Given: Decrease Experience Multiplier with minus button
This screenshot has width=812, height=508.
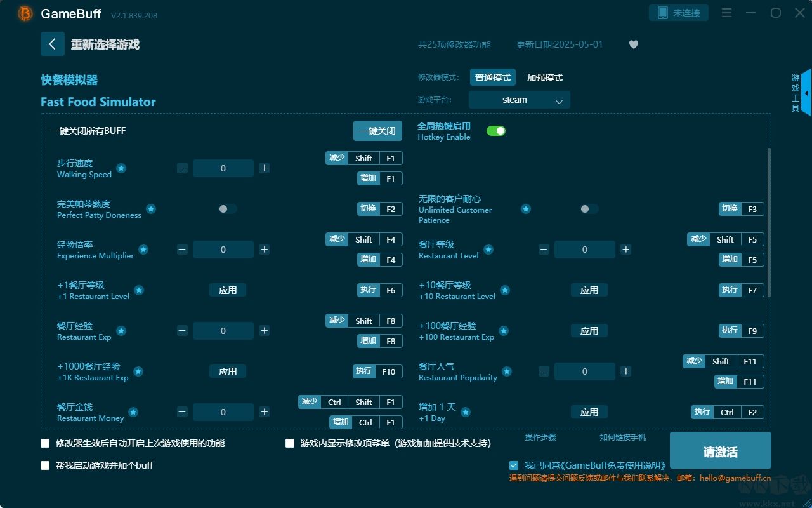Looking at the screenshot, I should pyautogui.click(x=182, y=250).
